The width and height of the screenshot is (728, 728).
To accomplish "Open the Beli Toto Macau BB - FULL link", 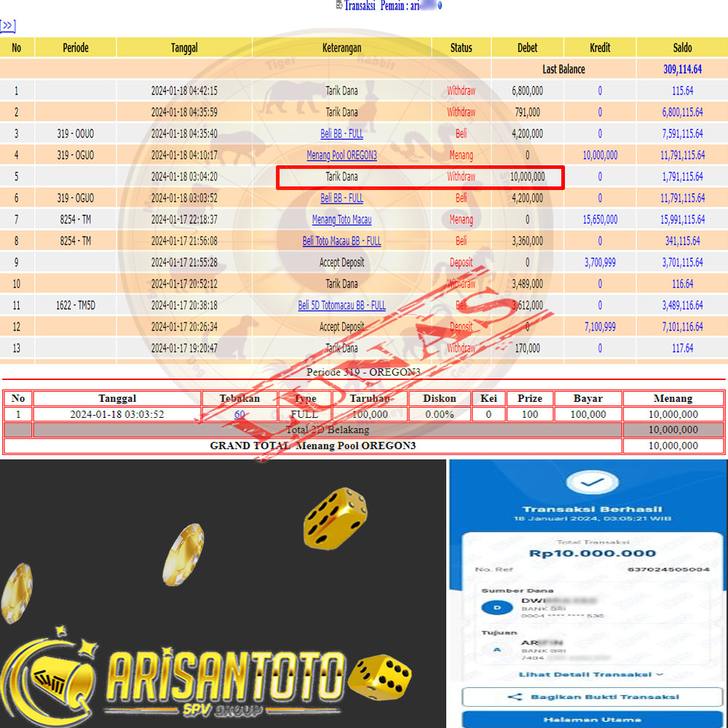I will [341, 241].
